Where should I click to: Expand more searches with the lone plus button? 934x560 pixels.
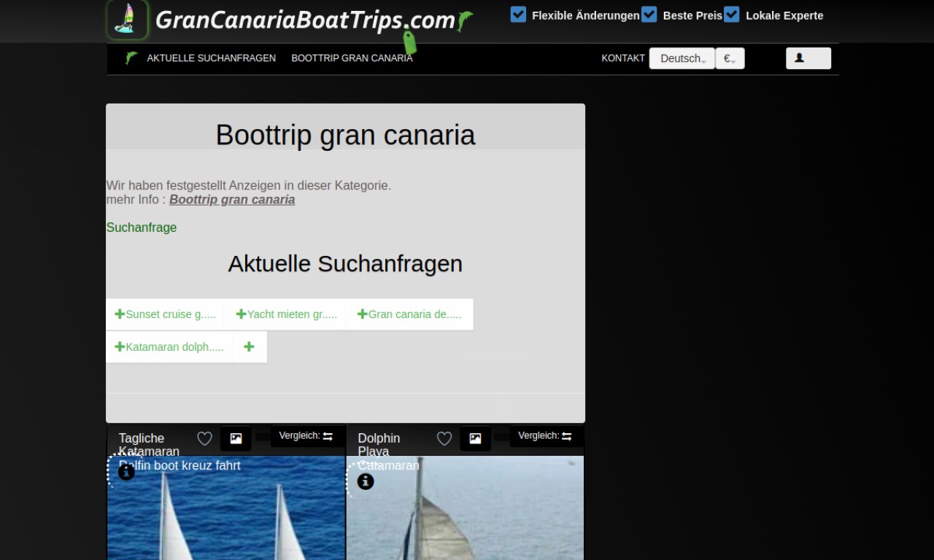click(x=249, y=347)
